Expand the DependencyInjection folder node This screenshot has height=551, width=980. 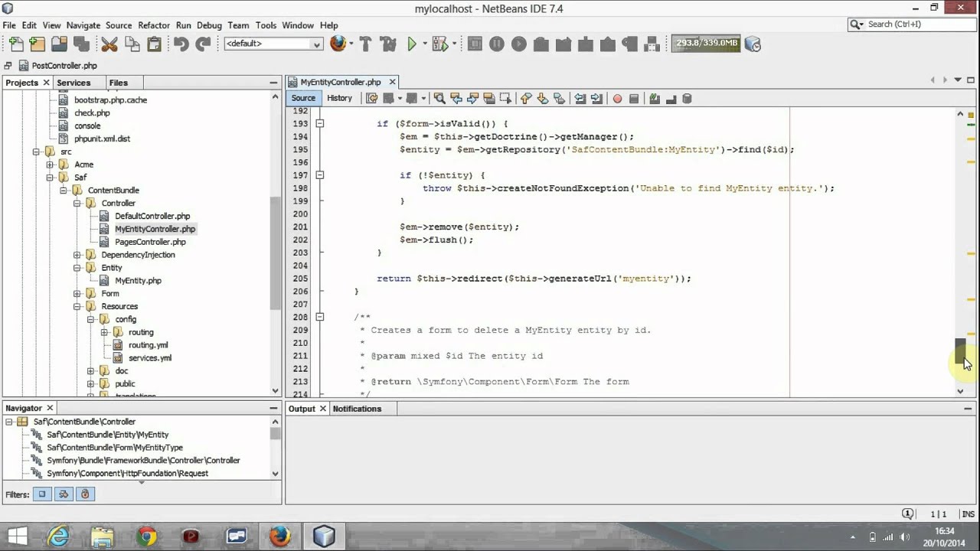77,255
